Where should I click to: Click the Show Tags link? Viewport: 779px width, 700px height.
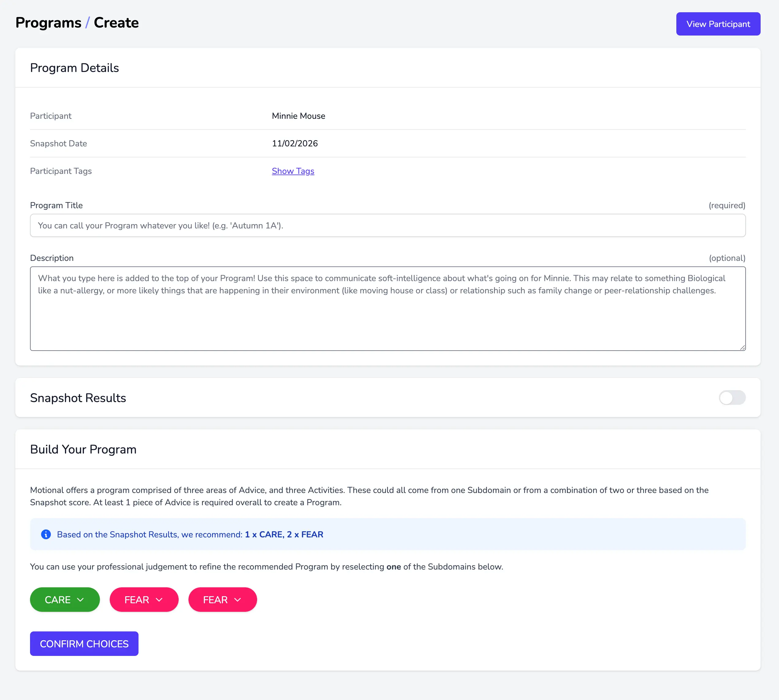click(x=293, y=171)
